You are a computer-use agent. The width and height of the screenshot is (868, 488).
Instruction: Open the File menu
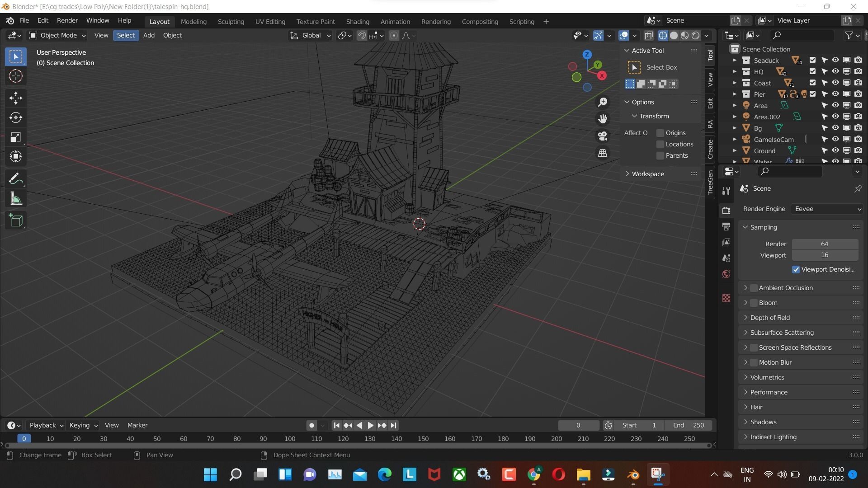pos(24,21)
